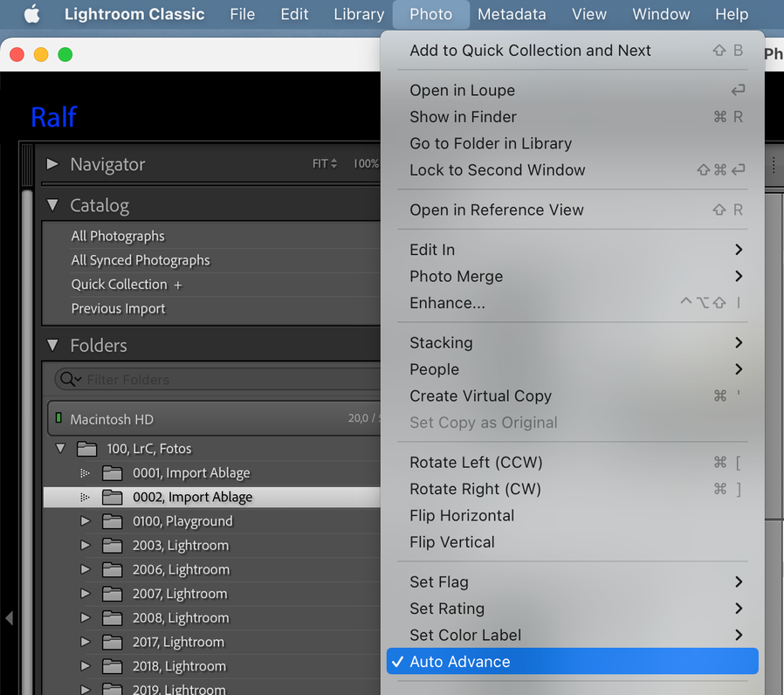
Task: Expand the Set Rating submenu
Action: pyautogui.click(x=573, y=609)
